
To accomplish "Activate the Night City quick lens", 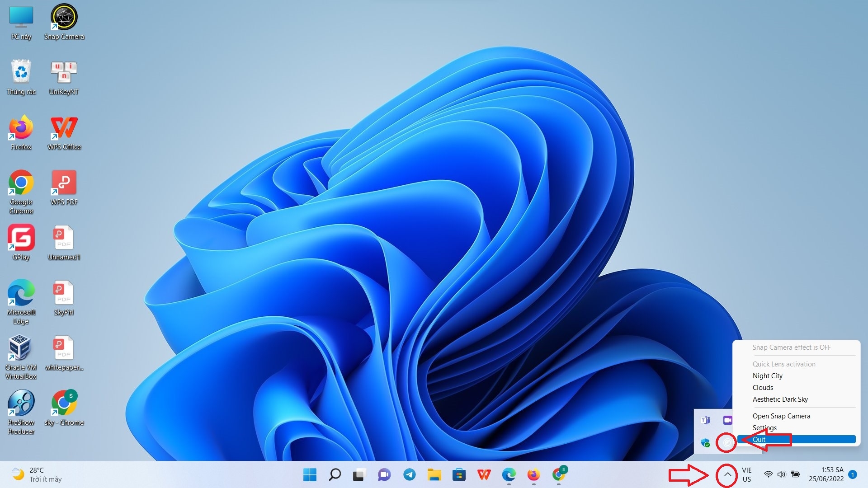I will [767, 375].
